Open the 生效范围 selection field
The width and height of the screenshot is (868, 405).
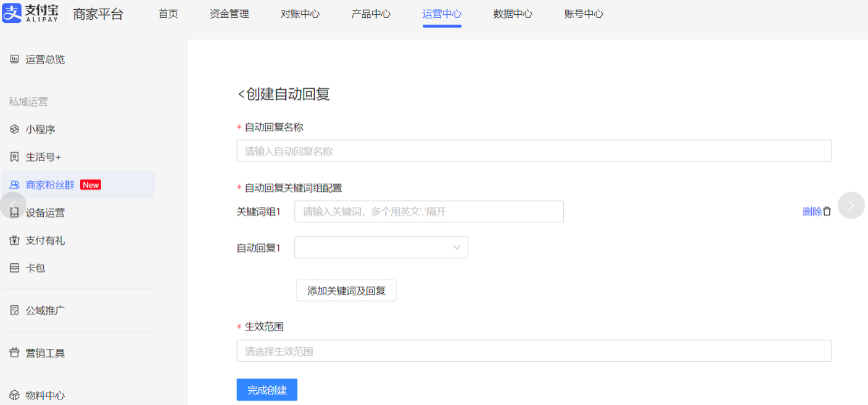[533, 351]
